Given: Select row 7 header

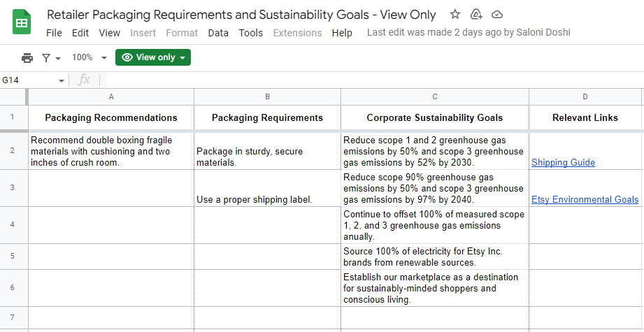Looking at the screenshot, I should click(x=13, y=317).
